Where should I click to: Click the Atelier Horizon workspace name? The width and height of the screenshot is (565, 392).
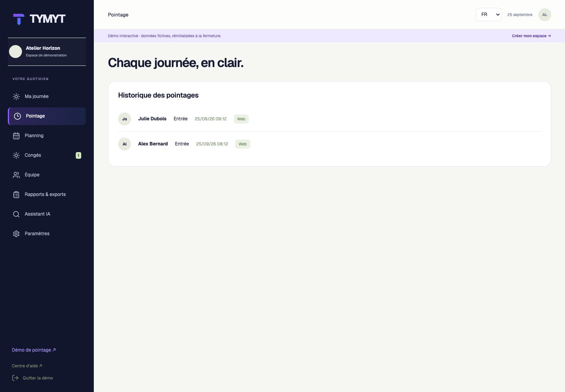coord(43,48)
